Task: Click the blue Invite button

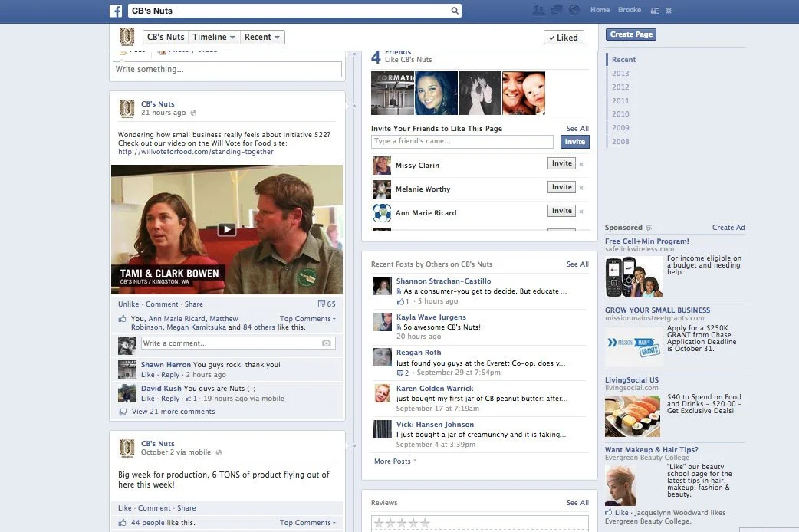Action: 575,142
